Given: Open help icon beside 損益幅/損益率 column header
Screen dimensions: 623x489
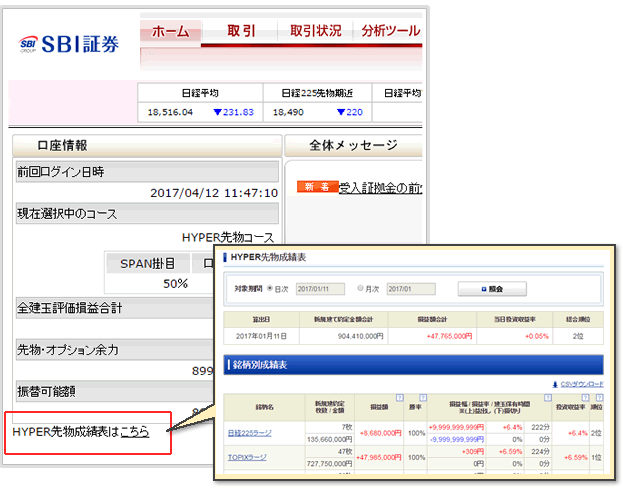Looking at the screenshot, I should (x=548, y=397).
